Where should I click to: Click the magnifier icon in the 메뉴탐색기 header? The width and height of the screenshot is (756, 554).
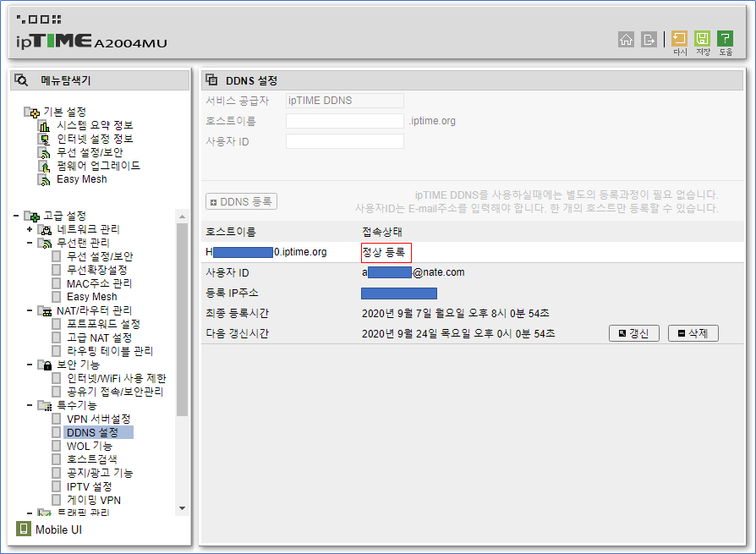(21, 79)
